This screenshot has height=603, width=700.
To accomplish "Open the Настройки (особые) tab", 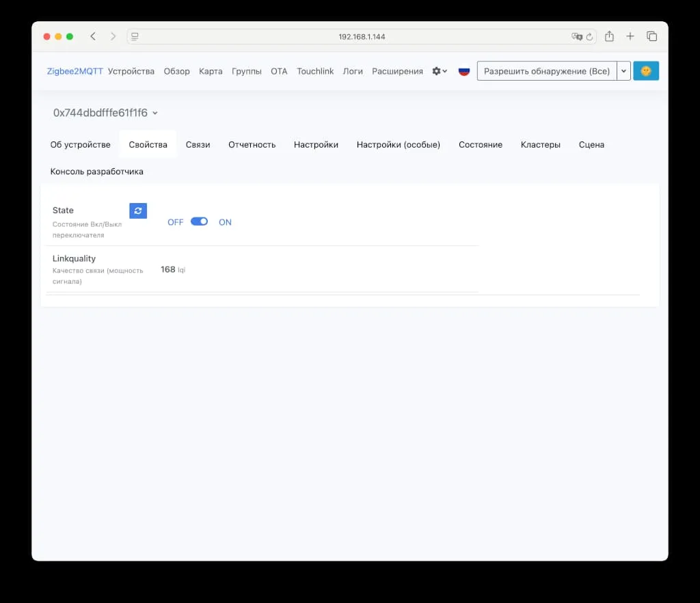I will [399, 145].
